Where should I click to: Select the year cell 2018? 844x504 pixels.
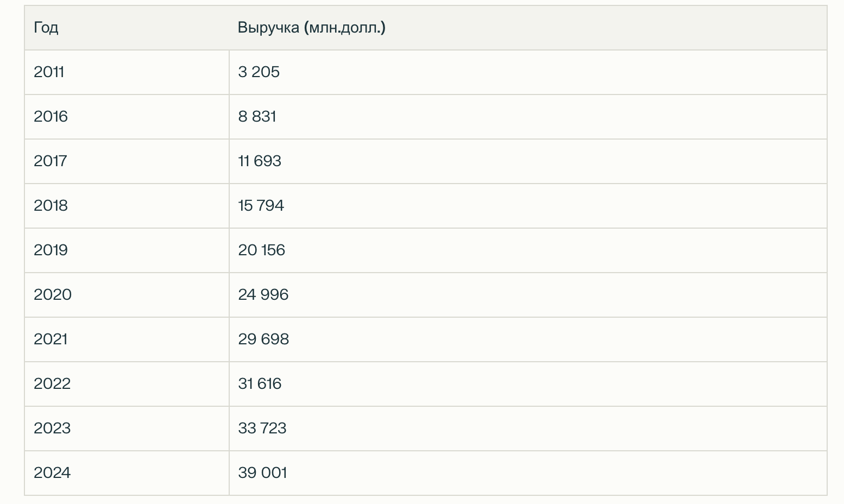pyautogui.click(x=51, y=206)
